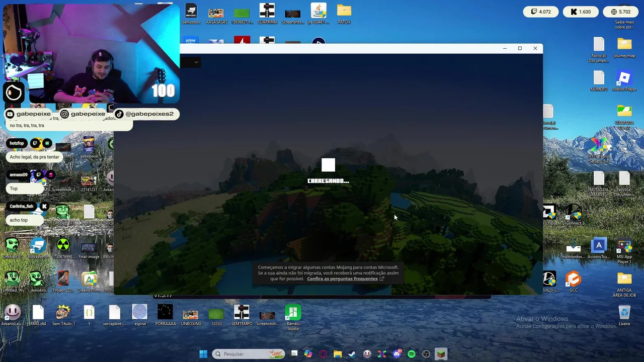
Task: Select the LIXARADA DA AT folder
Action: [624, 117]
